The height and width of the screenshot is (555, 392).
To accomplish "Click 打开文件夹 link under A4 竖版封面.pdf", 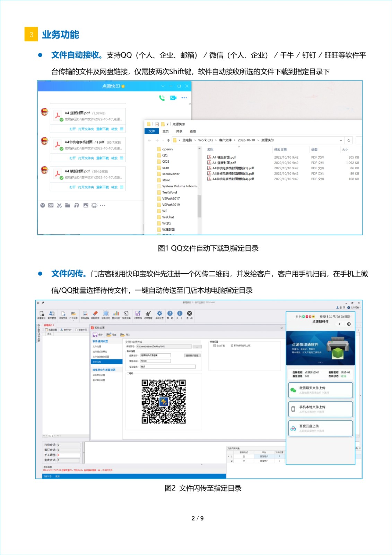I will pyautogui.click(x=86, y=129).
